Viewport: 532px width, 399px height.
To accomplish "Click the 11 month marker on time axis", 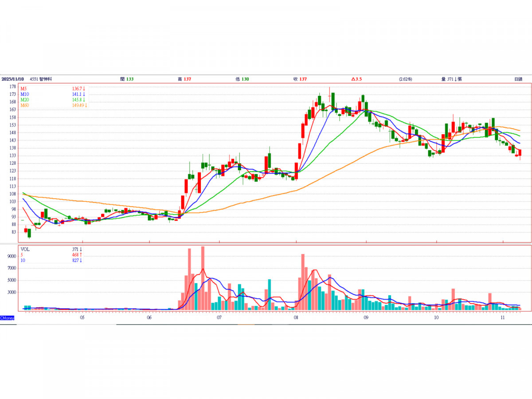I will 503,318.
